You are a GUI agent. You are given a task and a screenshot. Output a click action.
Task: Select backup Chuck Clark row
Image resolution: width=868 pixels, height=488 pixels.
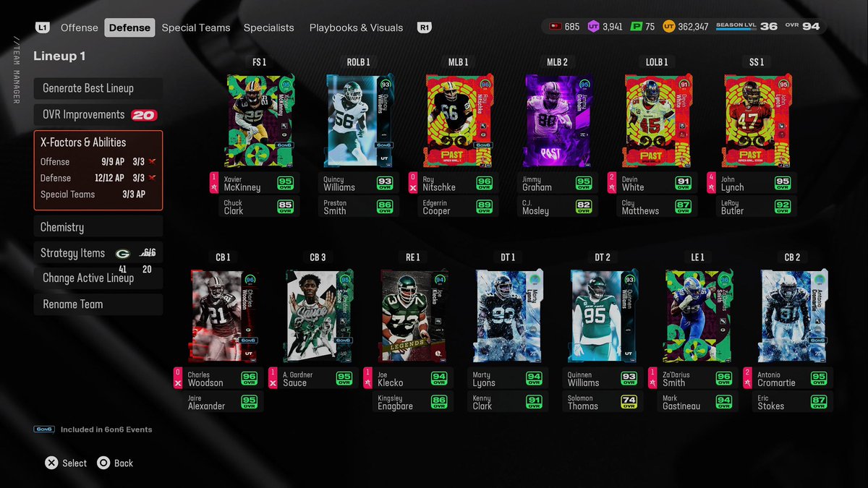[259, 207]
